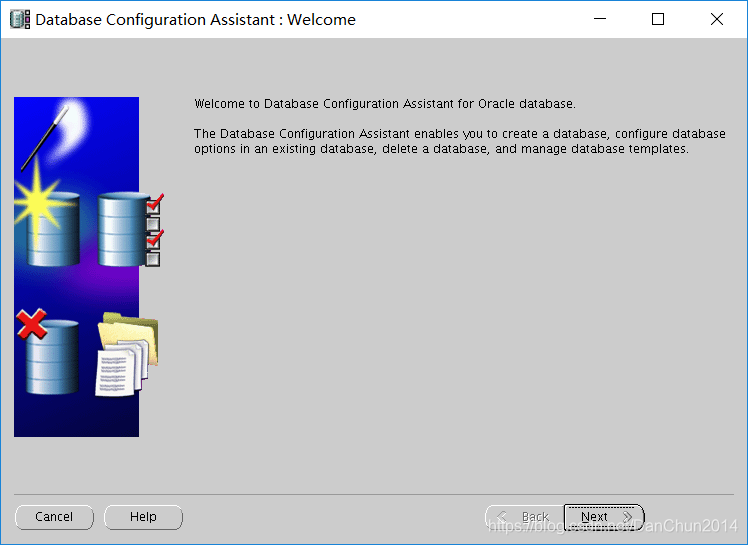This screenshot has height=545, width=748.
Task: Click the configure database checklist cylinder image
Action: 130,229
